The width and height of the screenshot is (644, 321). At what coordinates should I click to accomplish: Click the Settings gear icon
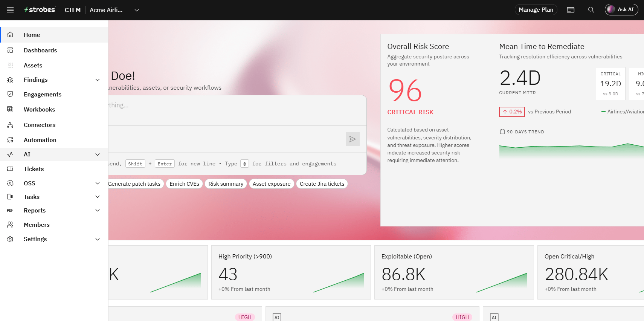tap(10, 239)
